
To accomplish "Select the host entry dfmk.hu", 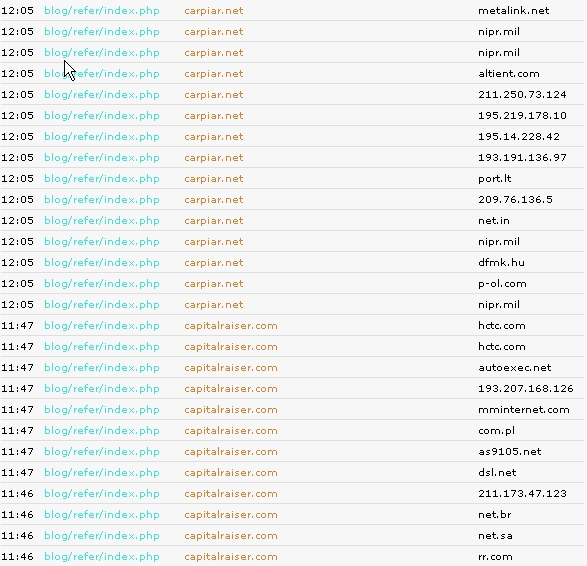I will (x=501, y=262).
